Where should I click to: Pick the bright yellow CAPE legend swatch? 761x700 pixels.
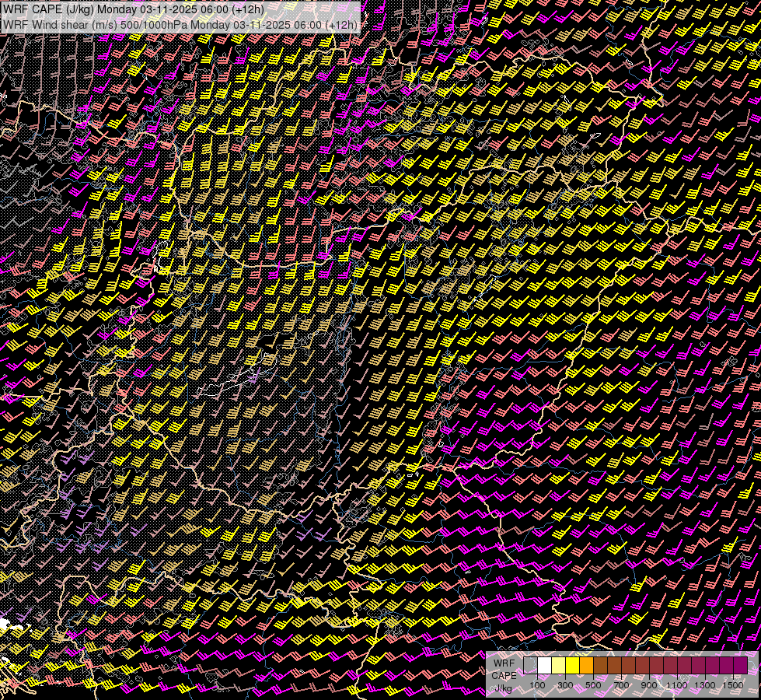pos(573,666)
